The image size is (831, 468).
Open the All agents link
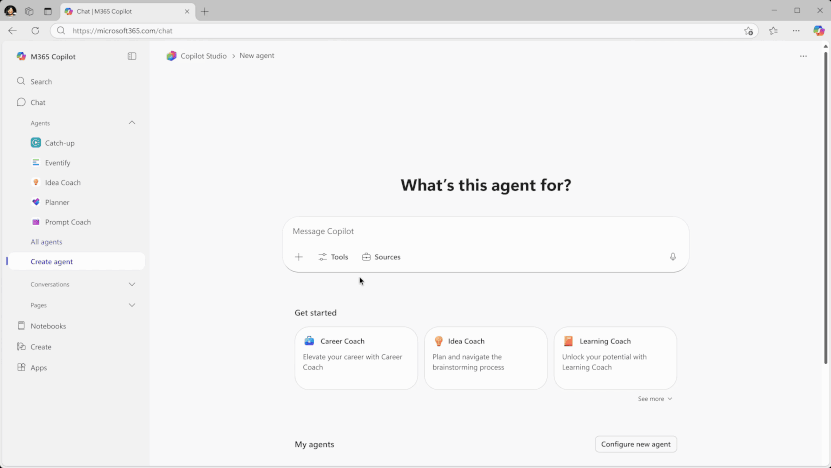[x=46, y=242]
